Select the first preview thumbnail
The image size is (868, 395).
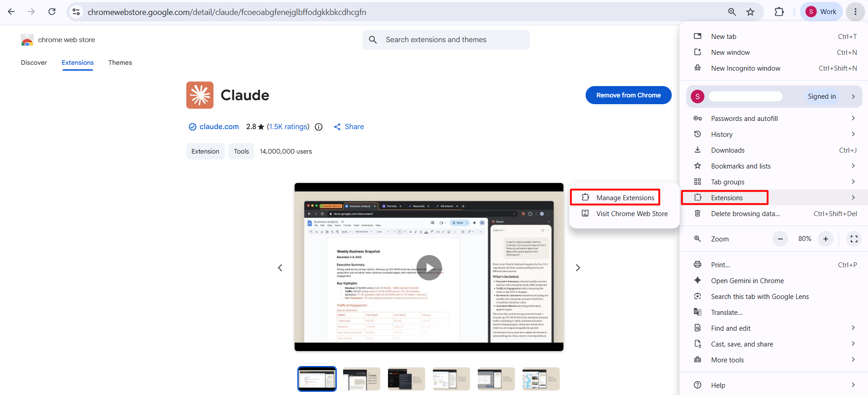tap(317, 379)
